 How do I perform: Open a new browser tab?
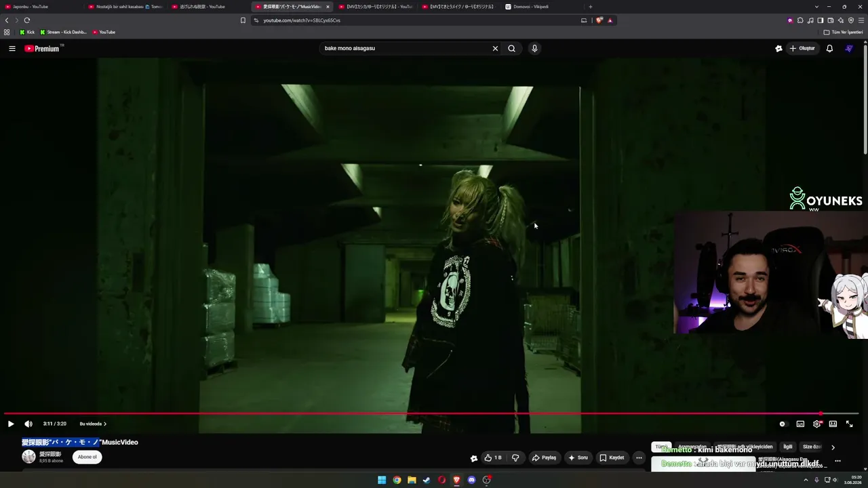pos(590,7)
